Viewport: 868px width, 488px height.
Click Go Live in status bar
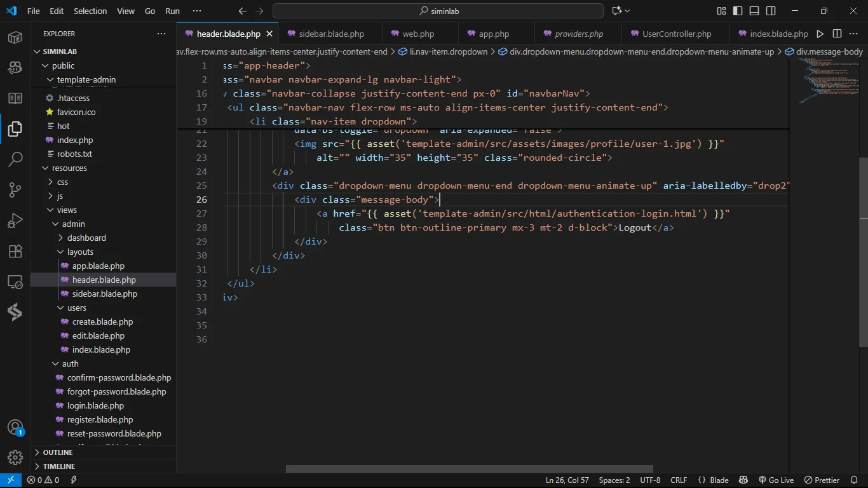(x=776, y=480)
